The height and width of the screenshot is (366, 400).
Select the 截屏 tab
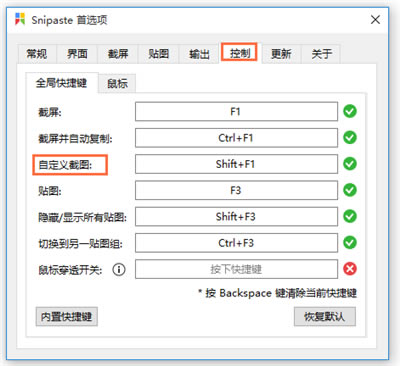tap(118, 54)
